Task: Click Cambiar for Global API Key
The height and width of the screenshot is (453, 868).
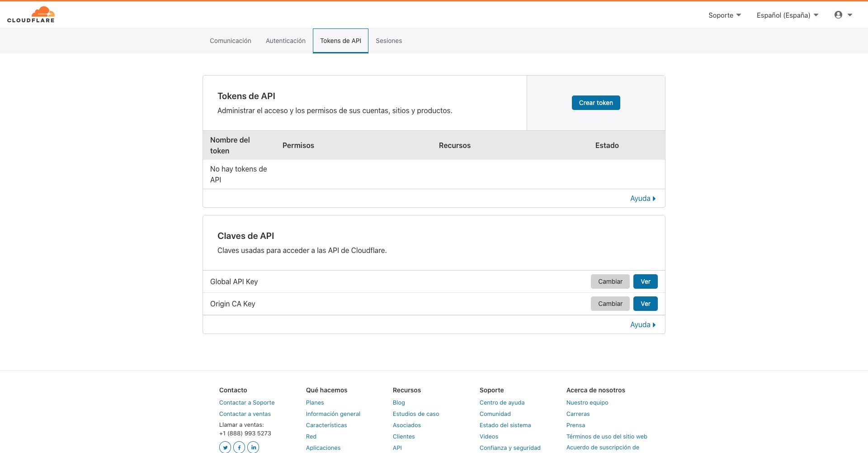Action: pyautogui.click(x=610, y=281)
